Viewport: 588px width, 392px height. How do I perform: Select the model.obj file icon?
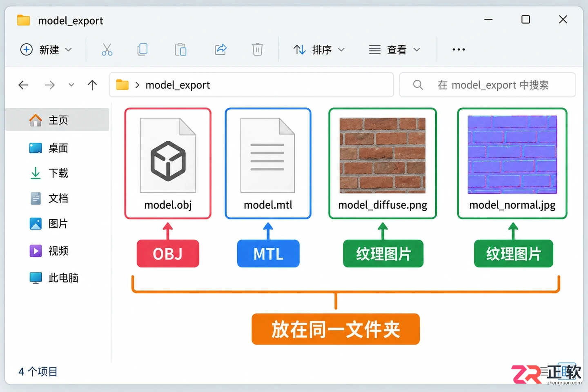(x=168, y=155)
